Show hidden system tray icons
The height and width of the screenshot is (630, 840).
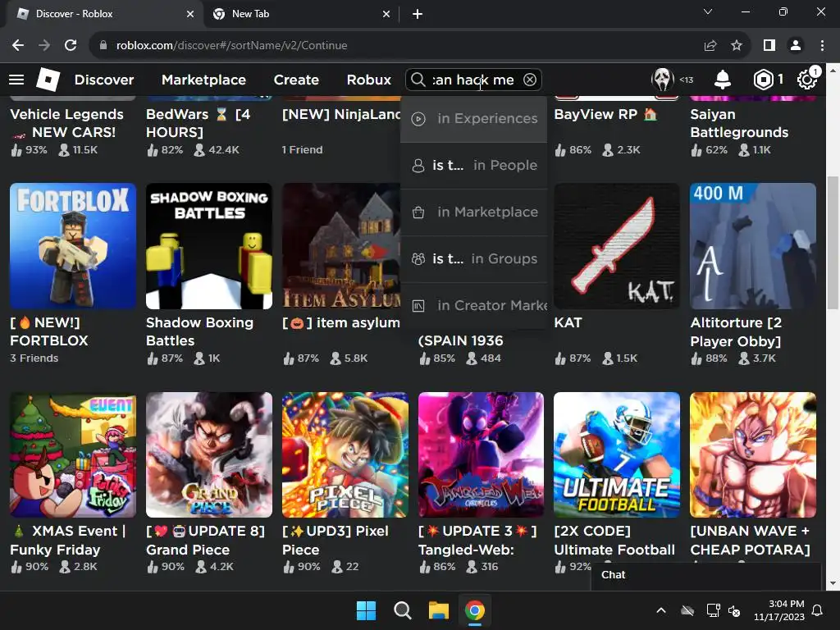(x=662, y=610)
